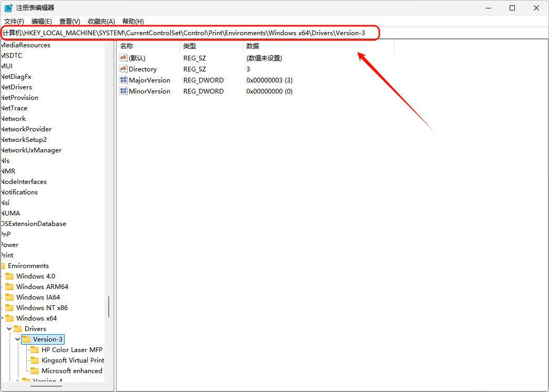The image size is (549, 392).
Task: Click the 数据 column header
Action: 318,46
